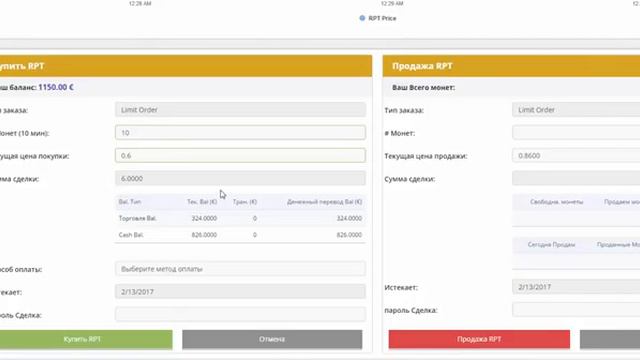Click the Сегодня Продаж column header
640x360 pixels.
point(551,244)
